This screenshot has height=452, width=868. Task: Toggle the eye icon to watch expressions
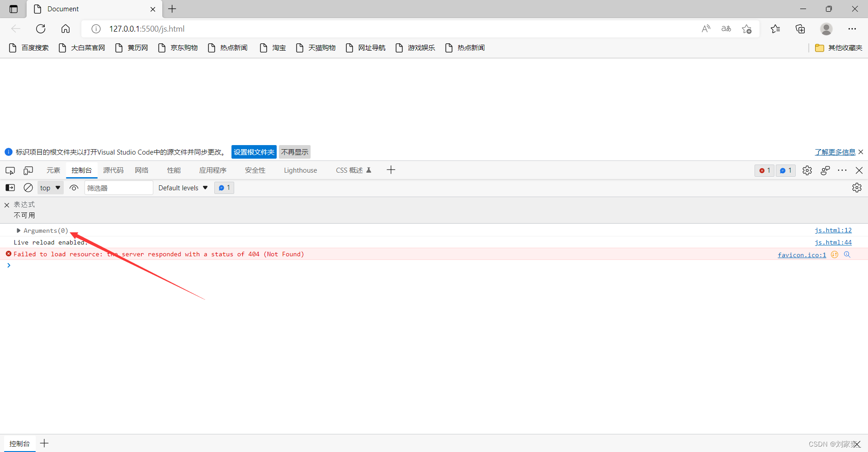pos(74,188)
